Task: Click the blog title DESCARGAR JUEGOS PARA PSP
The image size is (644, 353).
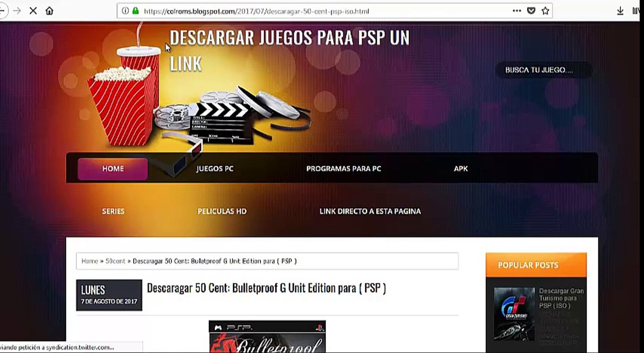Action: 289,50
